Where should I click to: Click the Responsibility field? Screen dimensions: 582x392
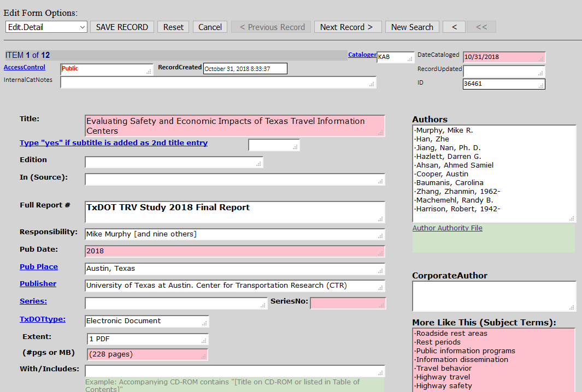[234, 234]
